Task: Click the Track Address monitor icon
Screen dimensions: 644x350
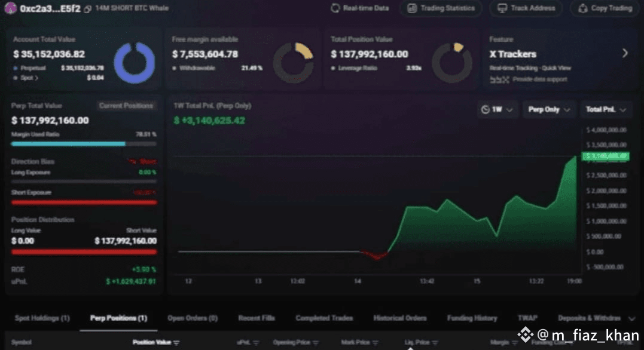Action: (502, 8)
